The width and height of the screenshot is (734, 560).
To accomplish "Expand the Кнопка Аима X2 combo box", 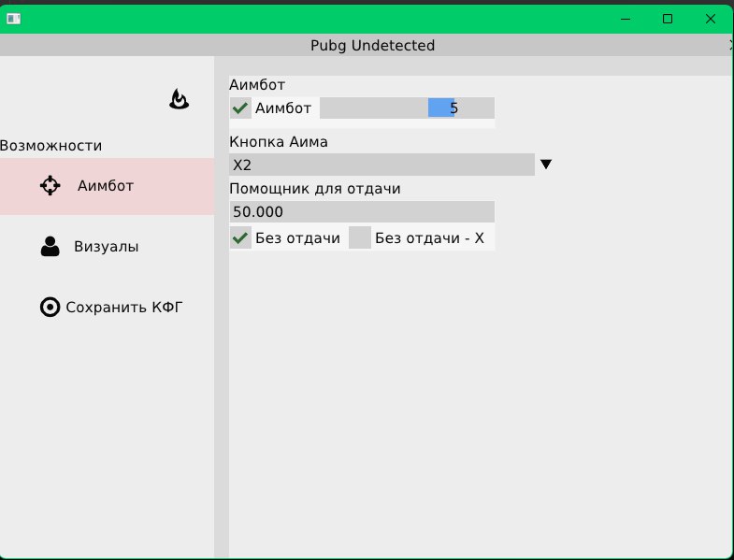I will pos(381,165).
